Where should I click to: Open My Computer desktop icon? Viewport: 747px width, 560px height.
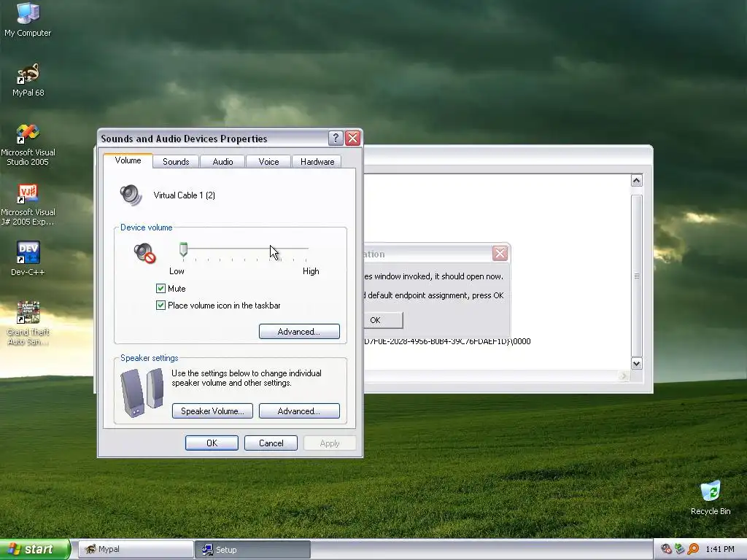click(28, 20)
